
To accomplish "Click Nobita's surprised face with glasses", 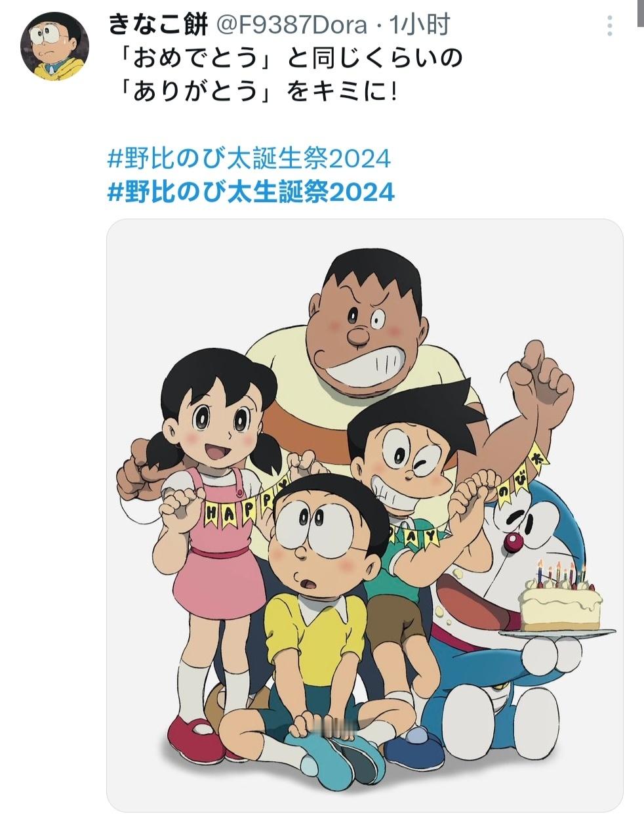I will click(323, 535).
